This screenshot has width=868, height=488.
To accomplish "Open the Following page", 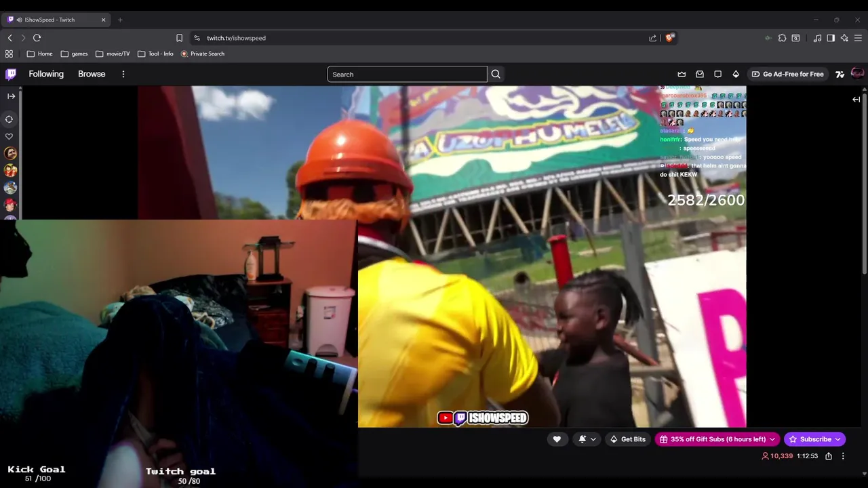I will 46,74.
